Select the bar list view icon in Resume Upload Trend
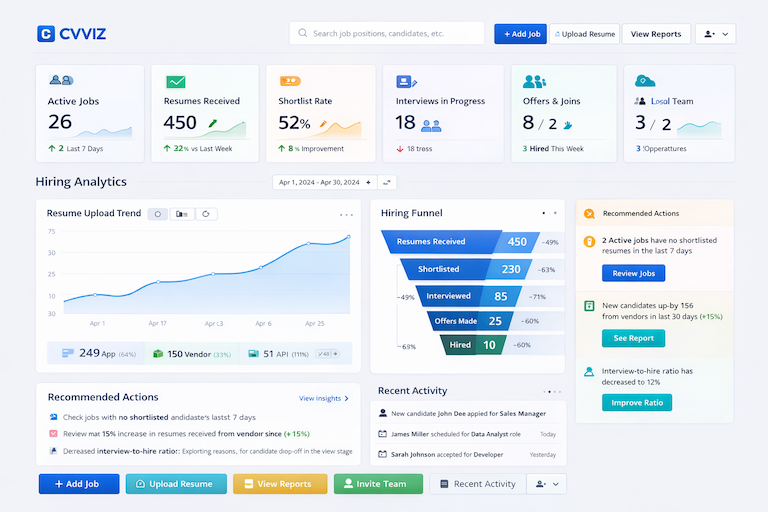This screenshot has width=768, height=512. click(182, 214)
